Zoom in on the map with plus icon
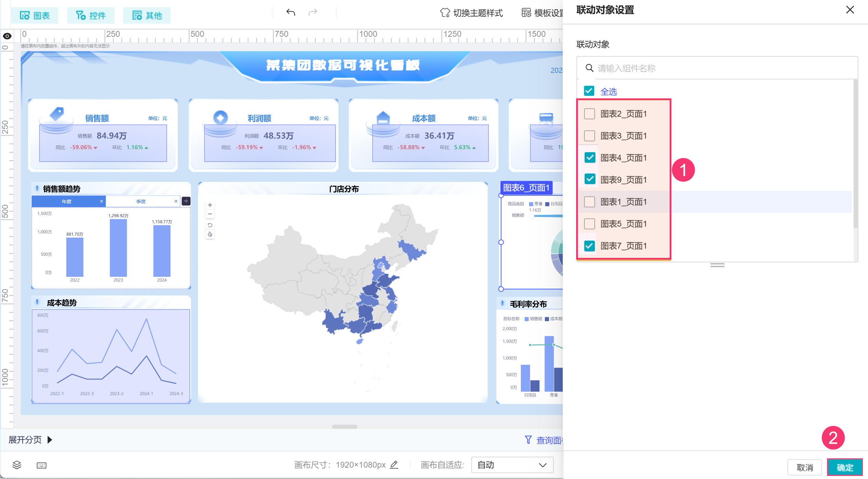Viewport: 868px width, 479px height. coord(210,205)
